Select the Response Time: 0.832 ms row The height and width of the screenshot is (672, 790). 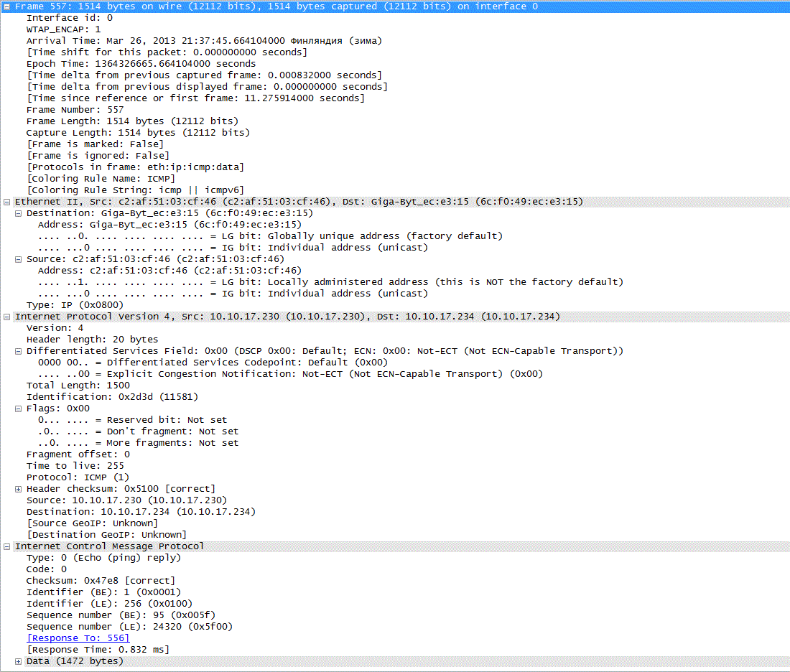pos(98,650)
